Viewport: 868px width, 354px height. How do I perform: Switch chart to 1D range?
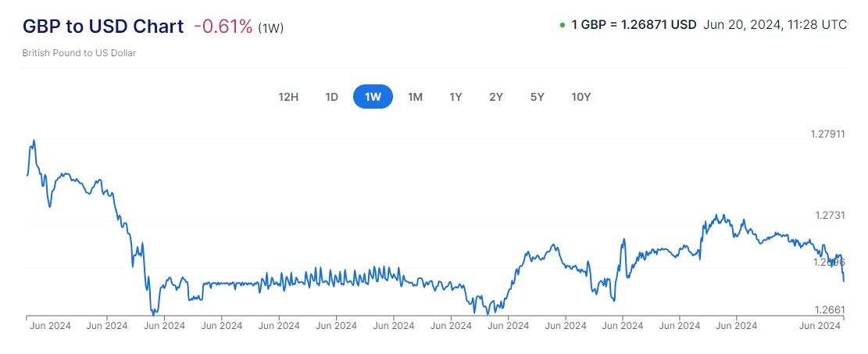coord(331,97)
